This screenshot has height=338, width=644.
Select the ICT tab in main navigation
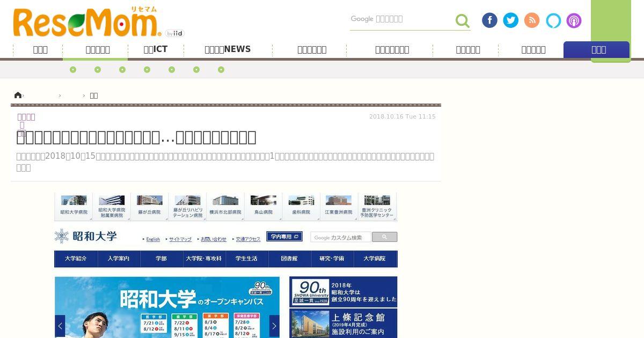(155, 49)
